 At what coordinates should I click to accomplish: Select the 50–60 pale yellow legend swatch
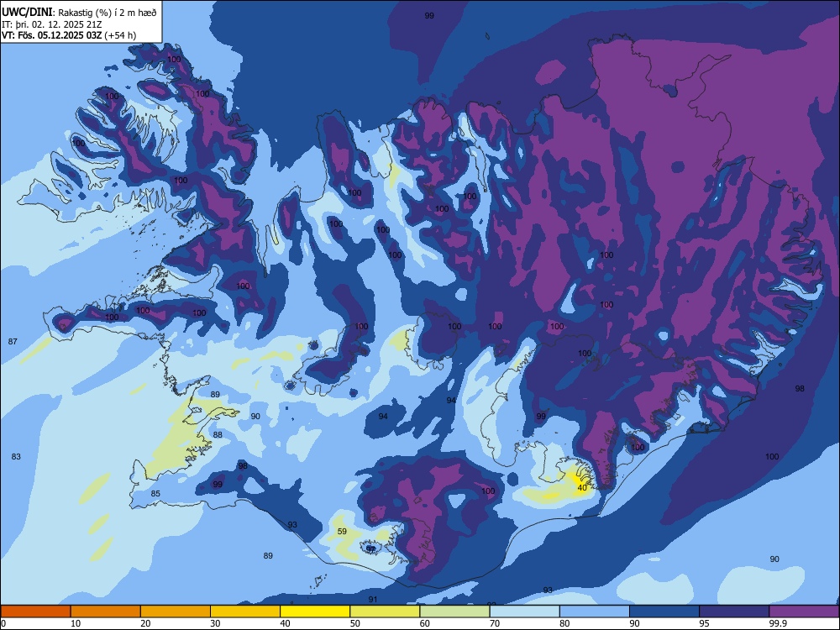(x=385, y=612)
